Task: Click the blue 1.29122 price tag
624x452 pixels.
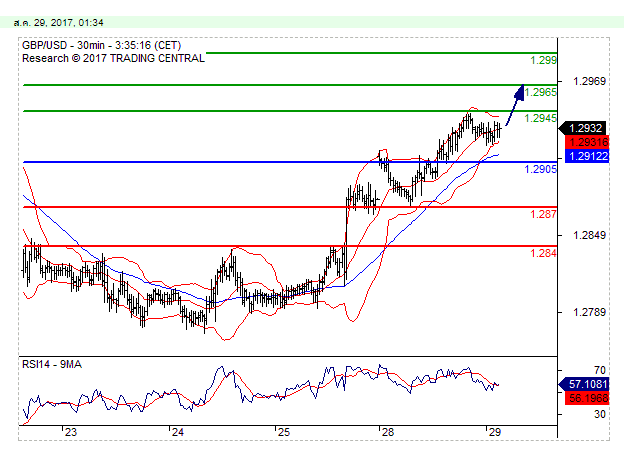Action: pos(584,156)
